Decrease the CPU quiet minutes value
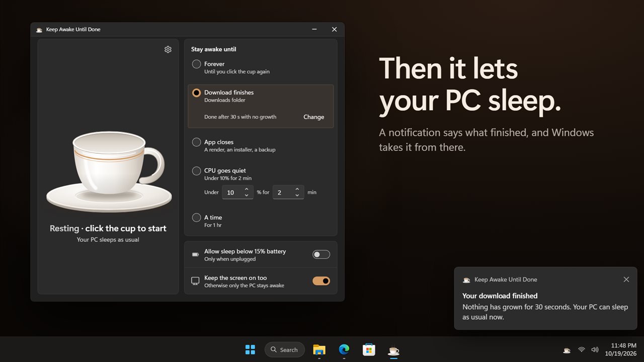Screen dimensions: 644x362 (x=297, y=195)
